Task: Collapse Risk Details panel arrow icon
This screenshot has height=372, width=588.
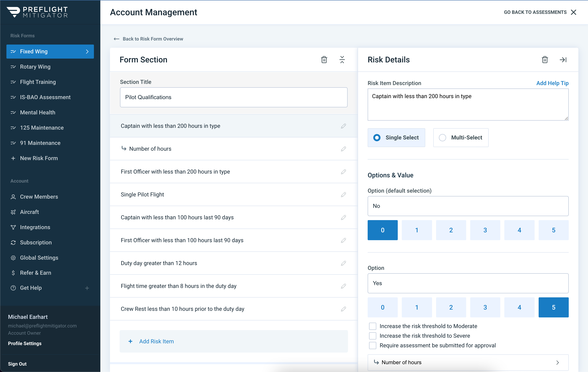Action: point(563,60)
